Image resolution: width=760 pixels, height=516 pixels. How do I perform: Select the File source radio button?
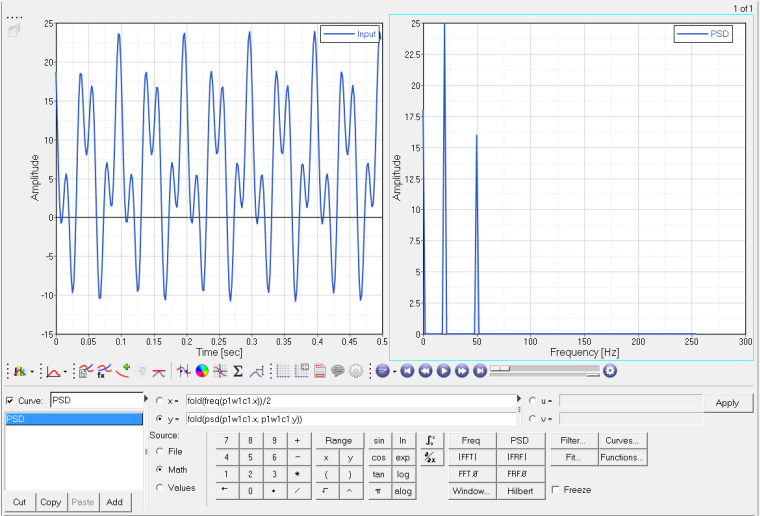[x=160, y=451]
